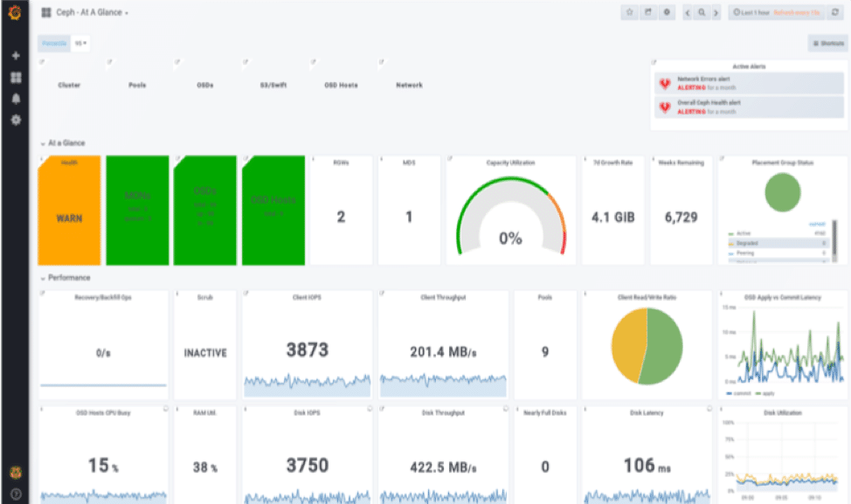
Task: Open the Network Errors alert entry
Action: click(749, 83)
